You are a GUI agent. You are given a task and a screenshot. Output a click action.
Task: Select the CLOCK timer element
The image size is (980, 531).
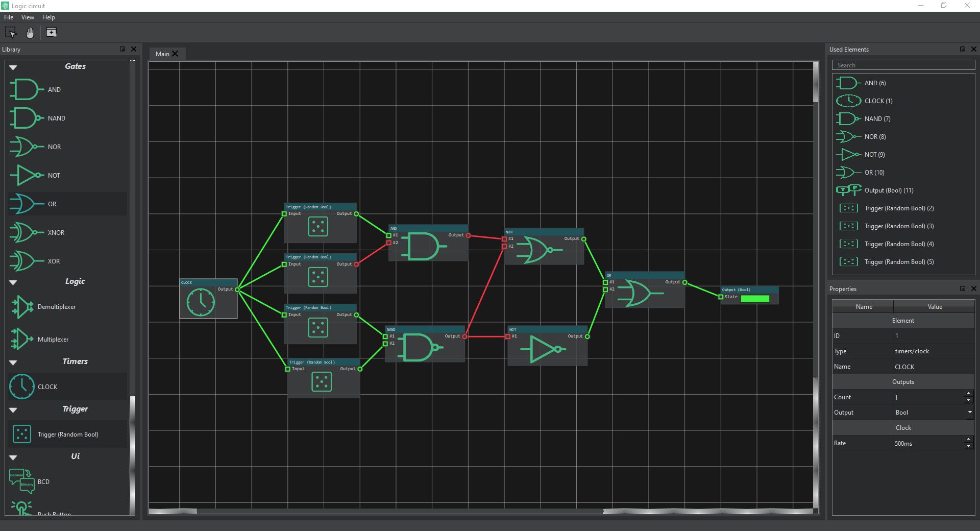(47, 387)
